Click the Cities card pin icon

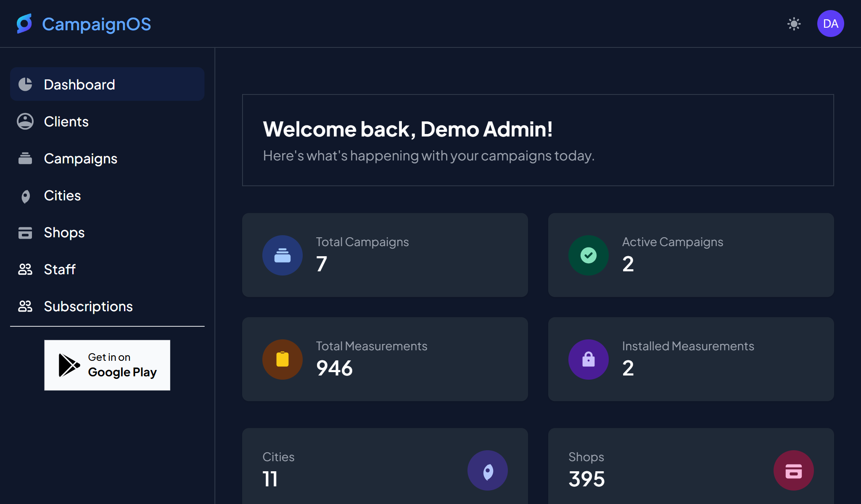488,470
